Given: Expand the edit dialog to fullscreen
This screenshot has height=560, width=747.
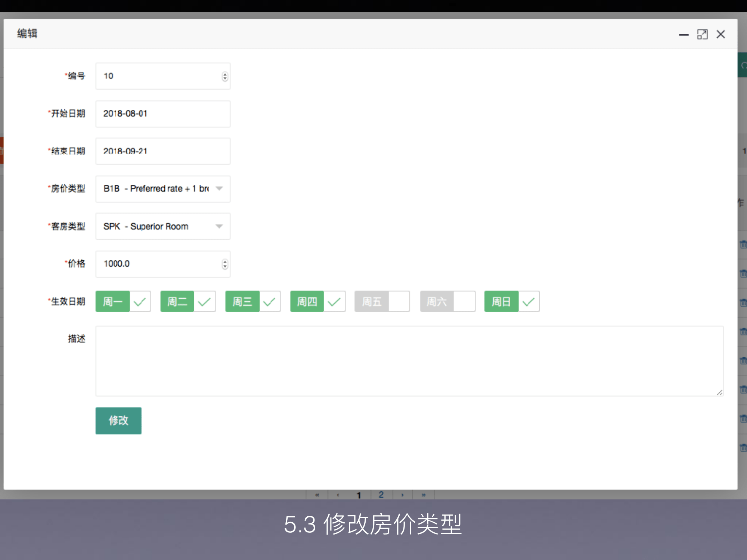Looking at the screenshot, I should click(x=703, y=34).
